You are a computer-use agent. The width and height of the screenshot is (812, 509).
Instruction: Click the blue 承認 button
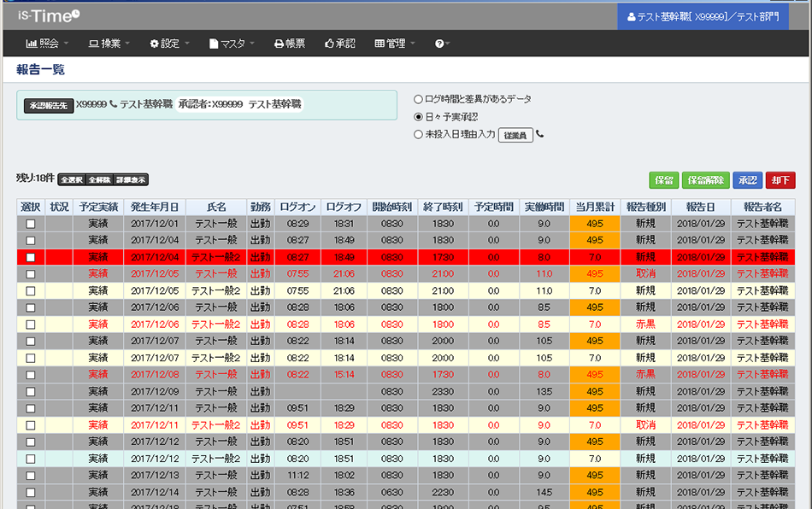[x=747, y=180]
